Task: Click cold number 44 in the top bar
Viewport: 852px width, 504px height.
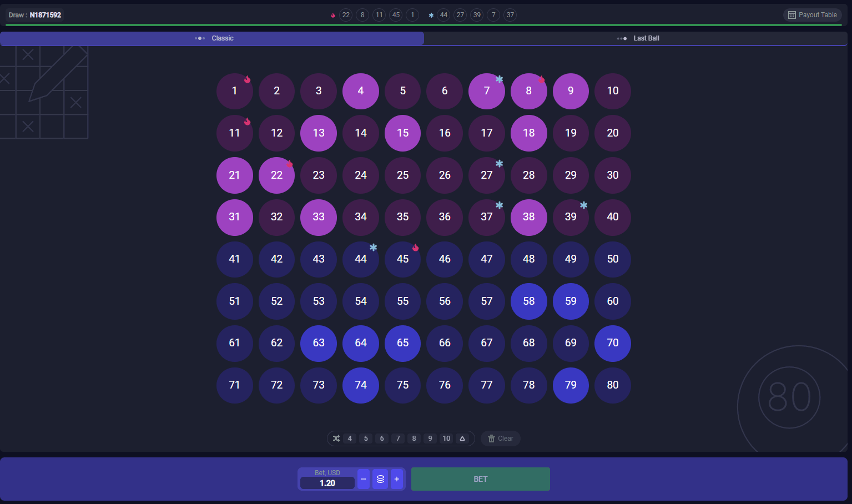Action: [443, 15]
